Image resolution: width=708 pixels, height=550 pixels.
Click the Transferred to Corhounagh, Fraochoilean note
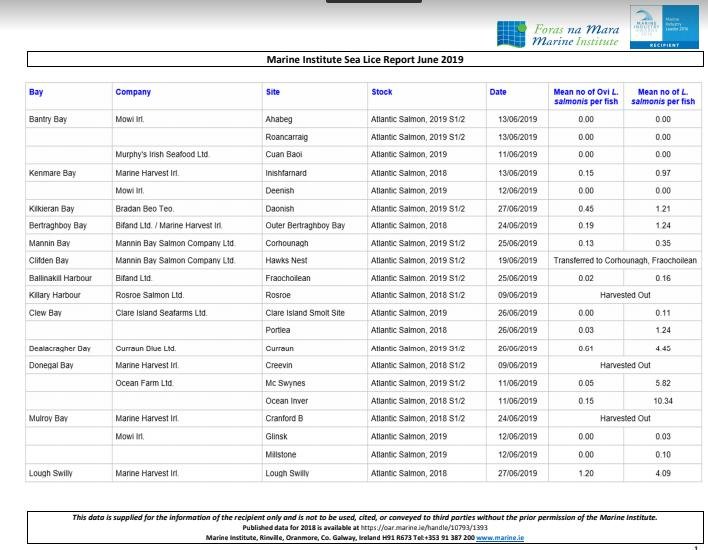pyautogui.click(x=625, y=260)
